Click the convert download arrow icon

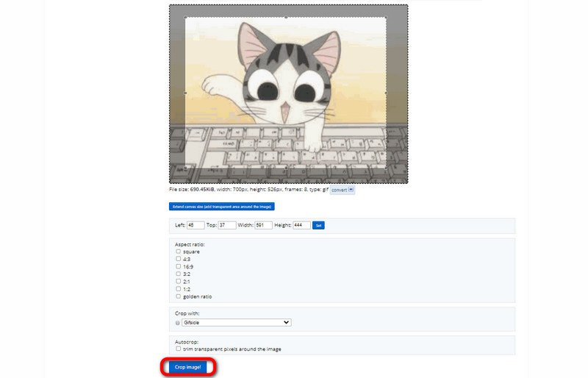351,190
